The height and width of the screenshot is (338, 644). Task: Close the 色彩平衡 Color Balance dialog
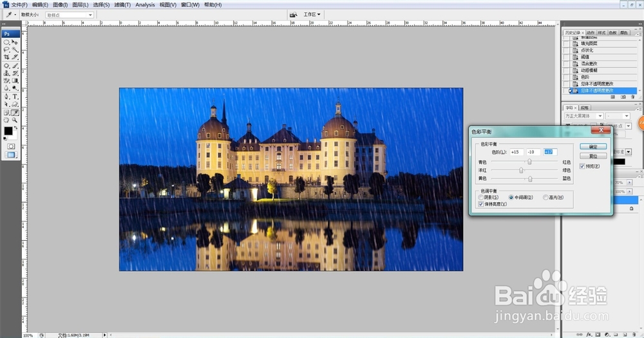point(601,130)
